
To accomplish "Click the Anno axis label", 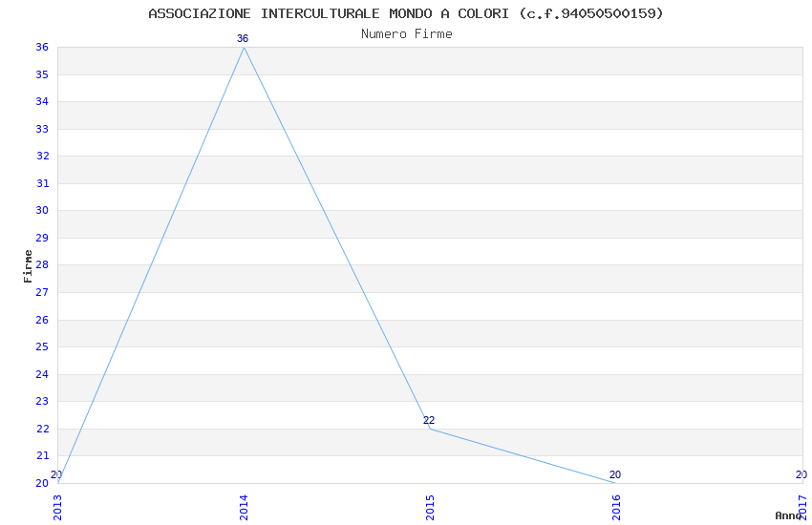I will (787, 515).
